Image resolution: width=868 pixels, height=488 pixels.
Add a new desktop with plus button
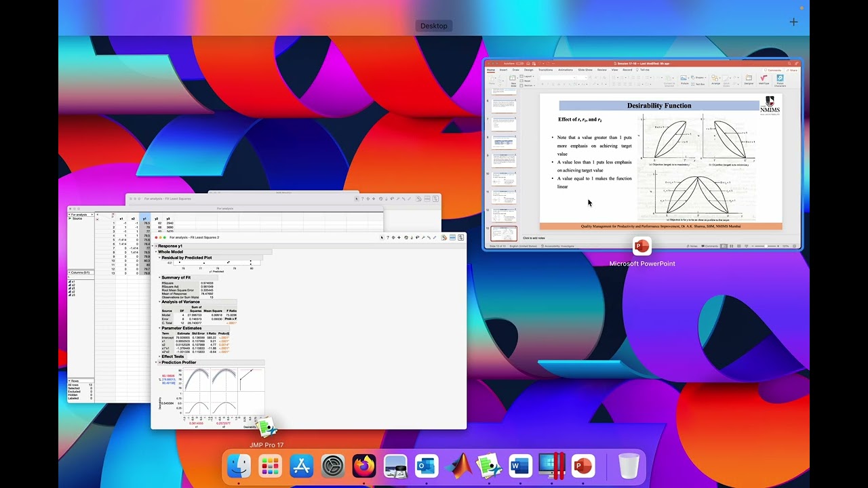(793, 22)
